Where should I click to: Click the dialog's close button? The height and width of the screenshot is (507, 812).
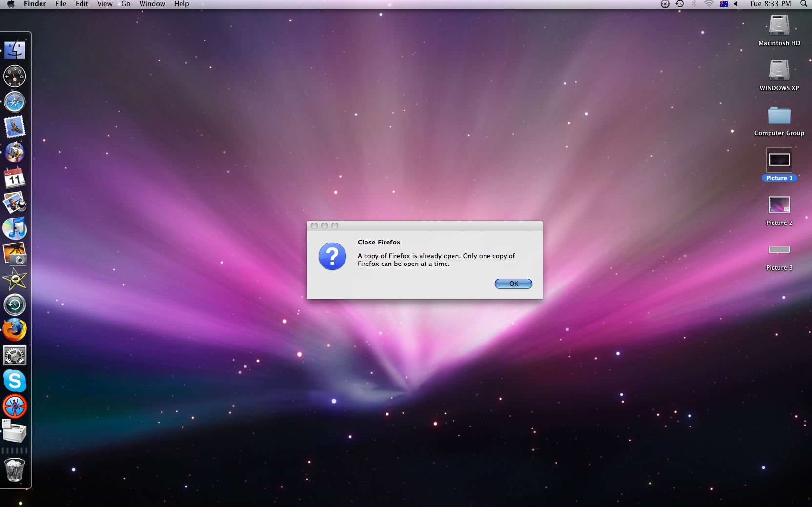coord(314,226)
